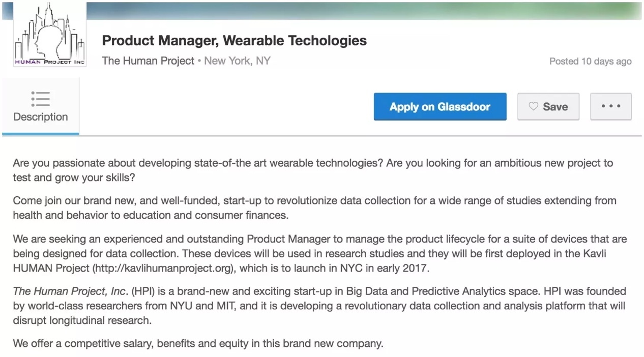Click the Apply on Glassdoor button
The height and width of the screenshot is (357, 644).
tap(440, 106)
